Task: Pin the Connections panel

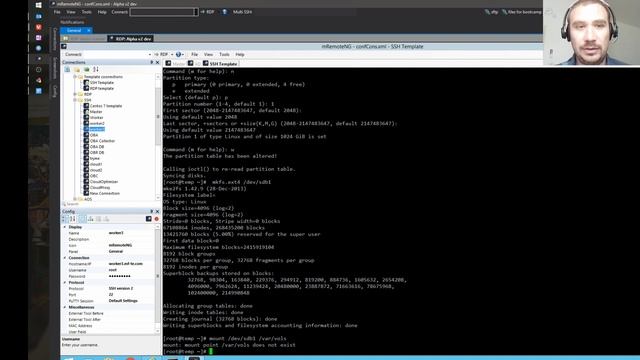Action: click(x=151, y=62)
